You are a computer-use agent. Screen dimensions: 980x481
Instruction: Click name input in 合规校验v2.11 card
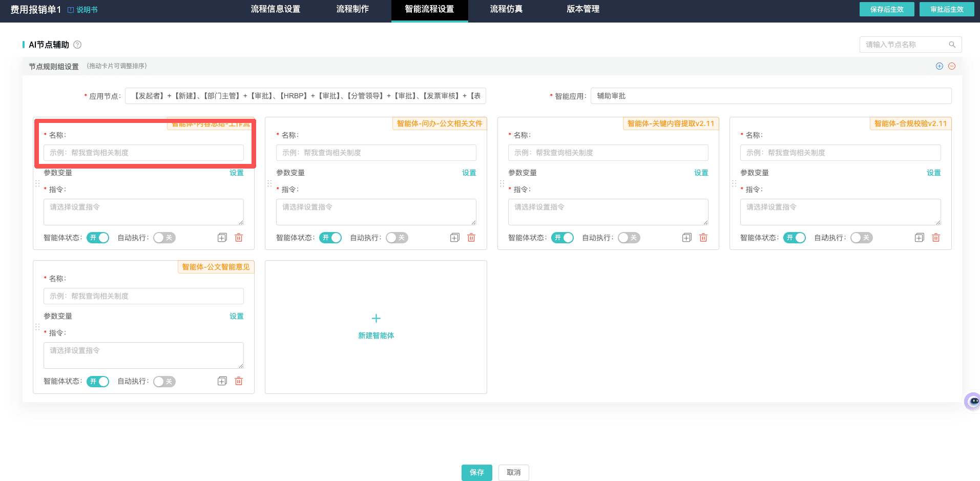click(841, 153)
